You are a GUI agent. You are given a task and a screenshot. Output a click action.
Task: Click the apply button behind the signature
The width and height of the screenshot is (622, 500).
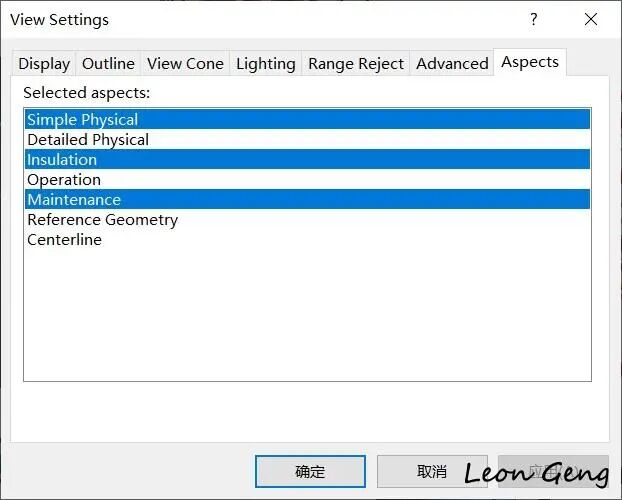coord(553,471)
